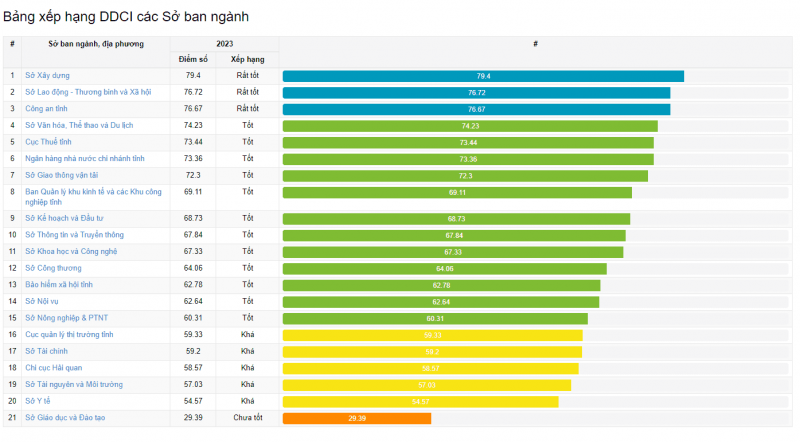800x442 pixels.
Task: Click Sở Lao động - Thương binh và Xã hội
Action: 88,92
